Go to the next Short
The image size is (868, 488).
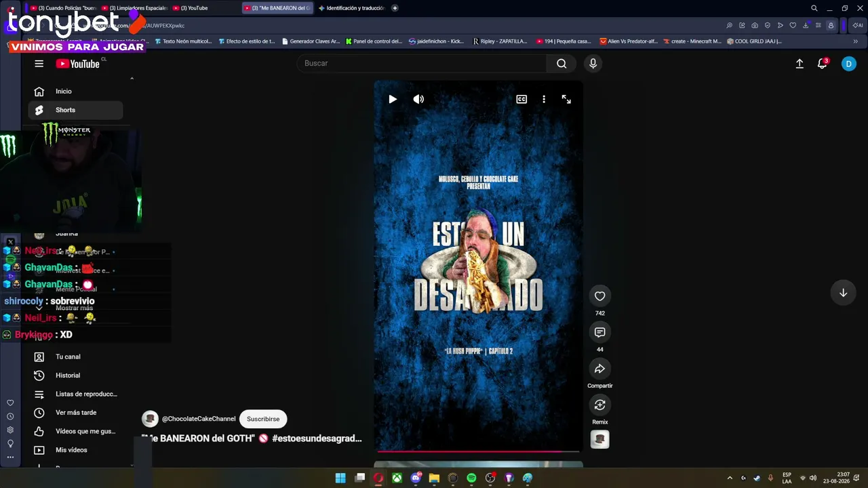(843, 293)
